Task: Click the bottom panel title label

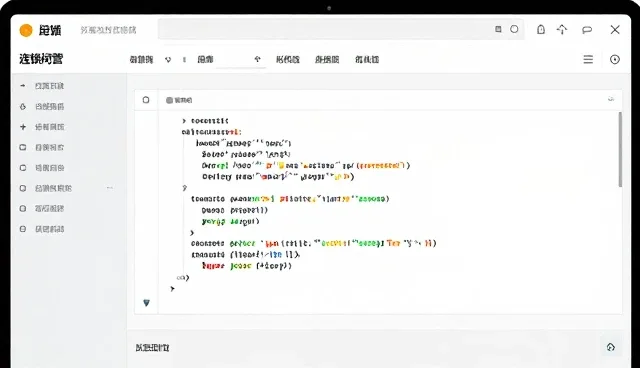Action: pyautogui.click(x=152, y=348)
